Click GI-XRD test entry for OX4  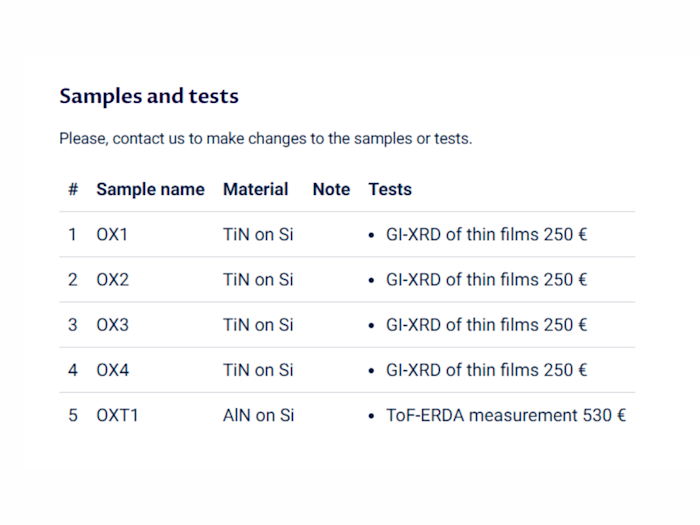486,370
